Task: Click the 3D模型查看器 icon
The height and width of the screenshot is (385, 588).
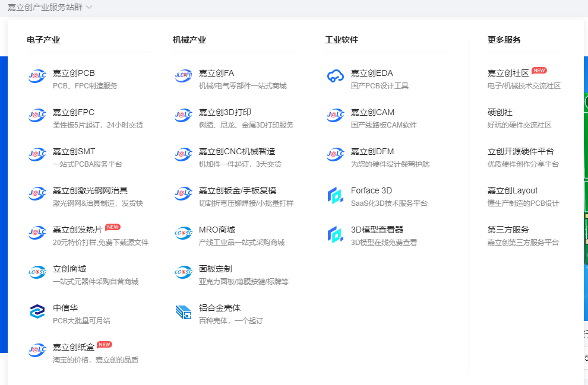Action: (x=335, y=234)
